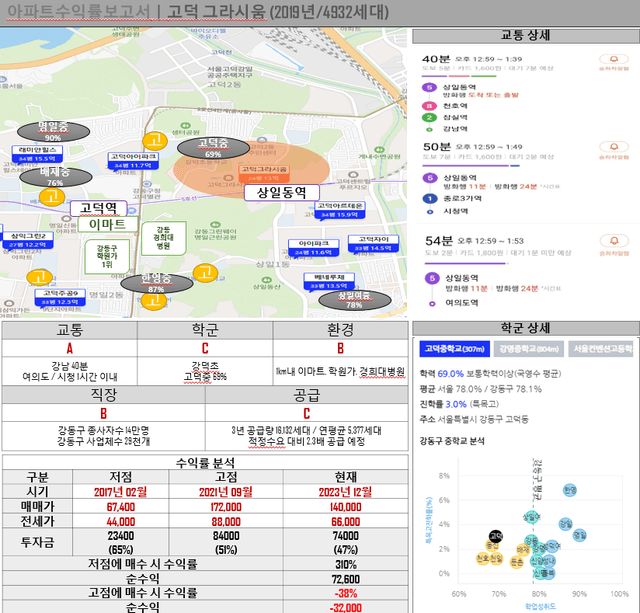
Task: Click the orange 고덕그라시움 24평 13억 tag
Action: pos(264,174)
